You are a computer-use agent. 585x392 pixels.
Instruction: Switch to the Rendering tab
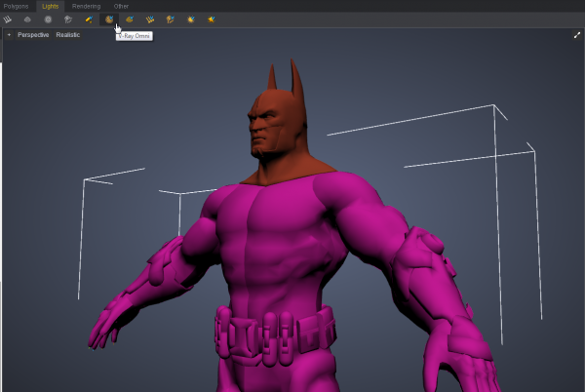pos(86,6)
